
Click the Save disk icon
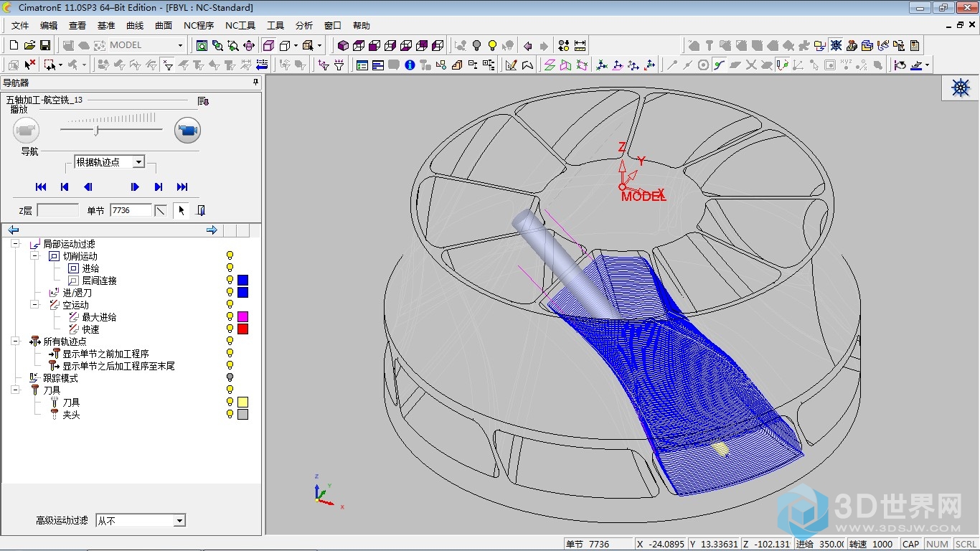tap(45, 45)
